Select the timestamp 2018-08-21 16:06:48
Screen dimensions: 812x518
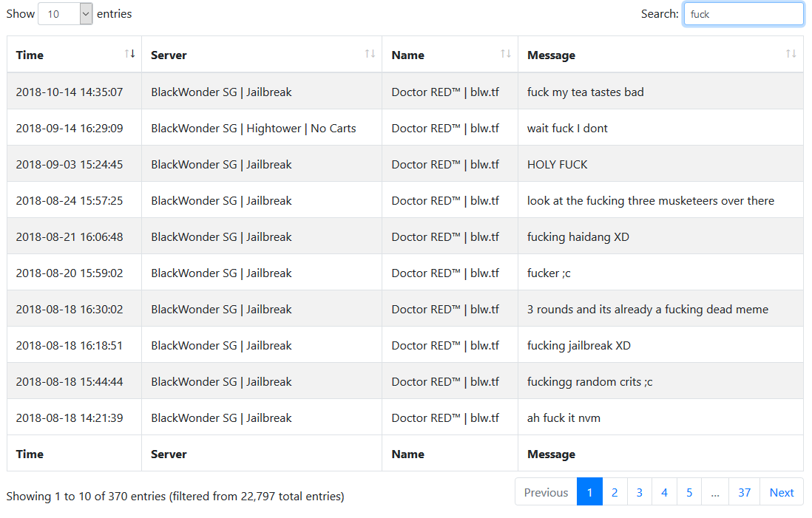pyautogui.click(x=70, y=237)
